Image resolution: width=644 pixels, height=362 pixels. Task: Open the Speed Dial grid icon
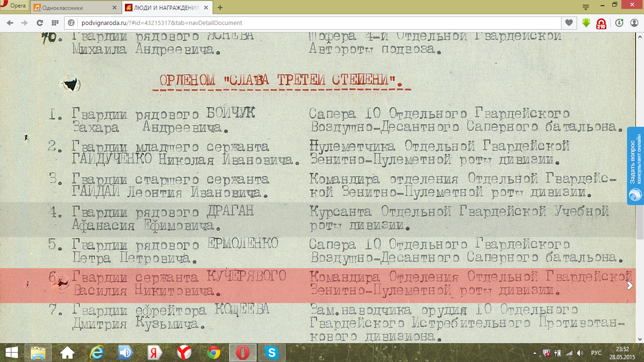click(x=55, y=23)
